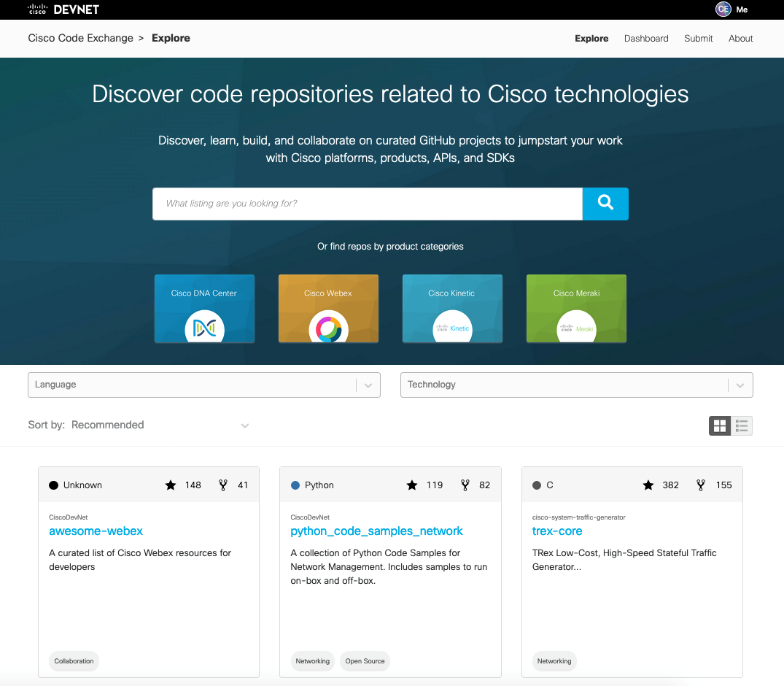Screen dimensions: 784x686
Task: Click the Cisco DEVNET logo
Action: (62, 9)
